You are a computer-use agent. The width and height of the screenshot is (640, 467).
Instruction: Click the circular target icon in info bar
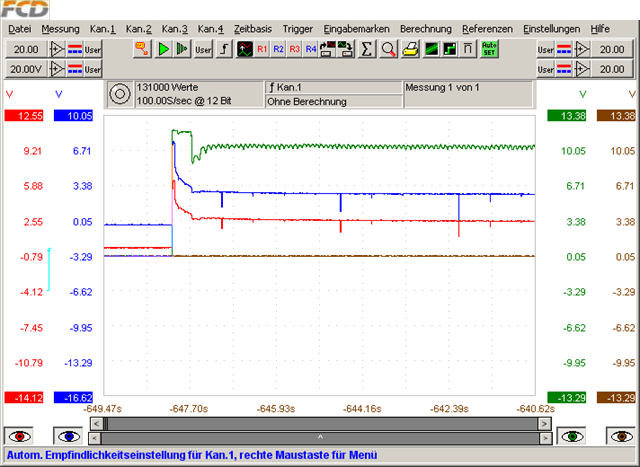[x=119, y=94]
